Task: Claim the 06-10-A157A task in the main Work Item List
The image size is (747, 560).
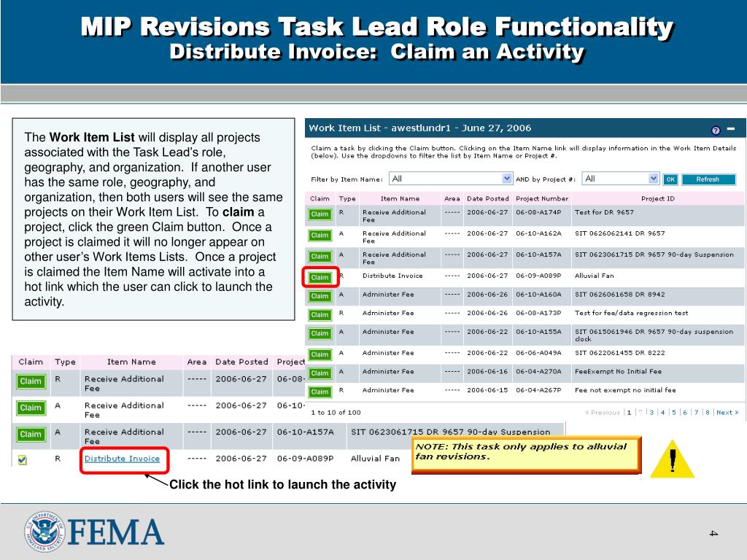Action: [320, 256]
